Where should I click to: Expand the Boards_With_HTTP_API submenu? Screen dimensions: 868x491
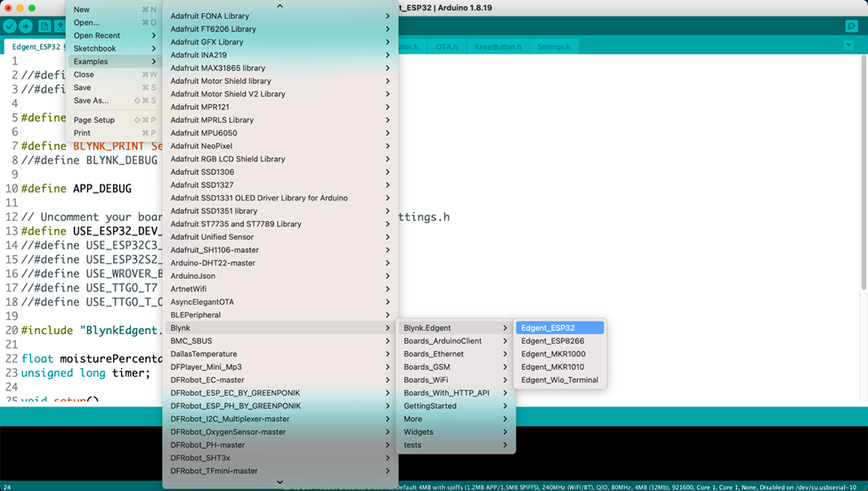456,393
